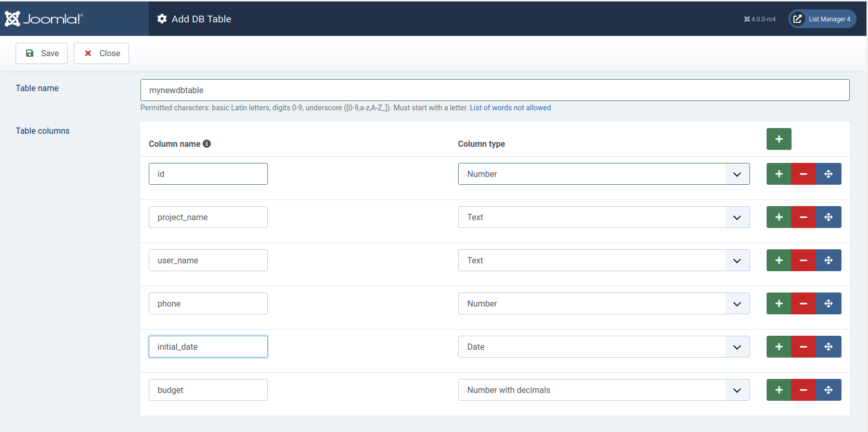868x432 pixels.
Task: Focus the Table name input field
Action: pyautogui.click(x=495, y=90)
